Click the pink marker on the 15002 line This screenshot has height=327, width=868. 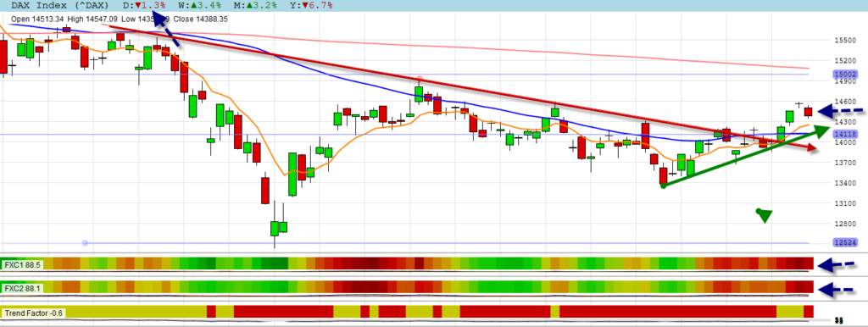click(x=419, y=79)
